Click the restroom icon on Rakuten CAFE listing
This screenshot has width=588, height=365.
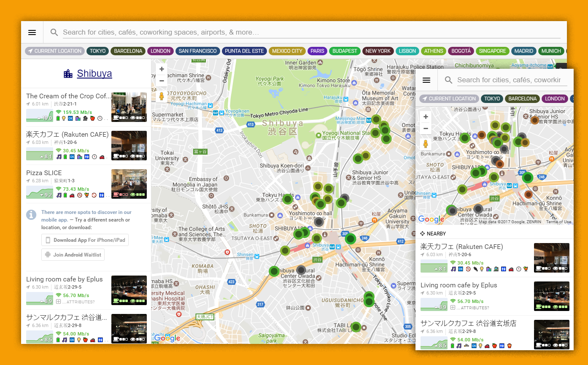pos(86,157)
